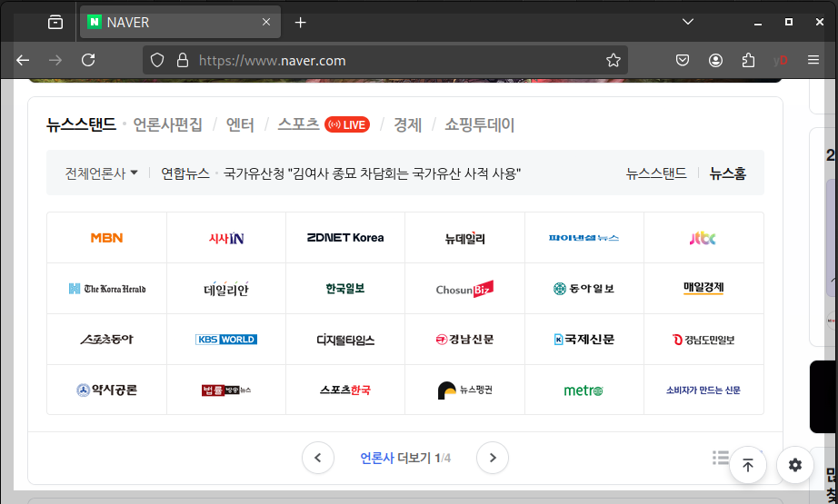Open the metro news logo
The height and width of the screenshot is (504, 838).
click(x=584, y=390)
